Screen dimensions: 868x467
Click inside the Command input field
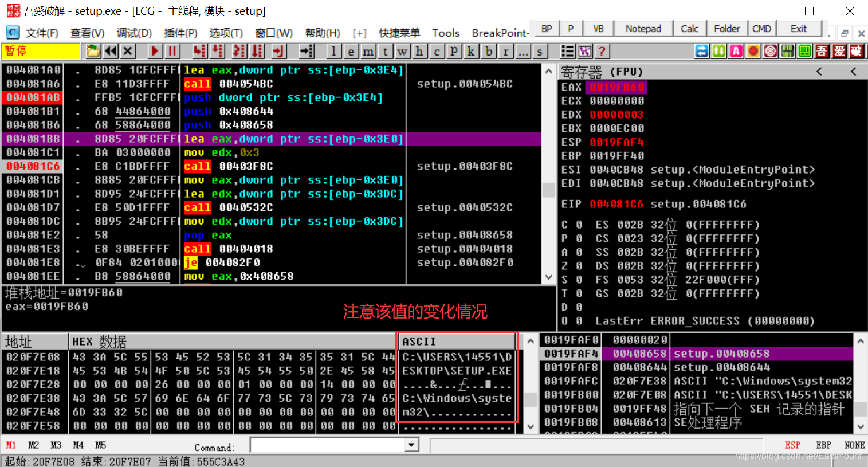coord(328,445)
